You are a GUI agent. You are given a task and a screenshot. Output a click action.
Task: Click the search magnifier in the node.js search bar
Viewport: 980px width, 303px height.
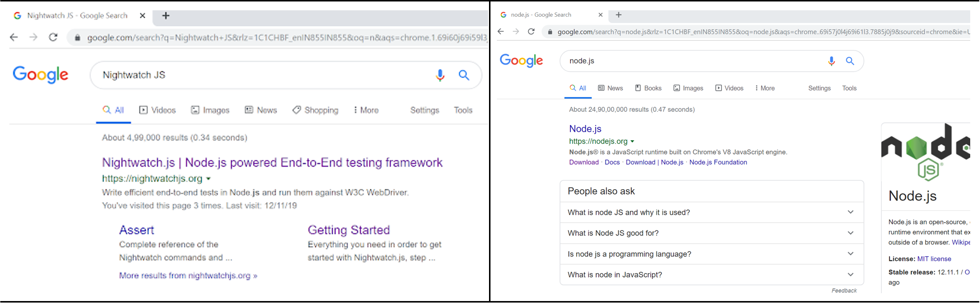click(x=850, y=61)
